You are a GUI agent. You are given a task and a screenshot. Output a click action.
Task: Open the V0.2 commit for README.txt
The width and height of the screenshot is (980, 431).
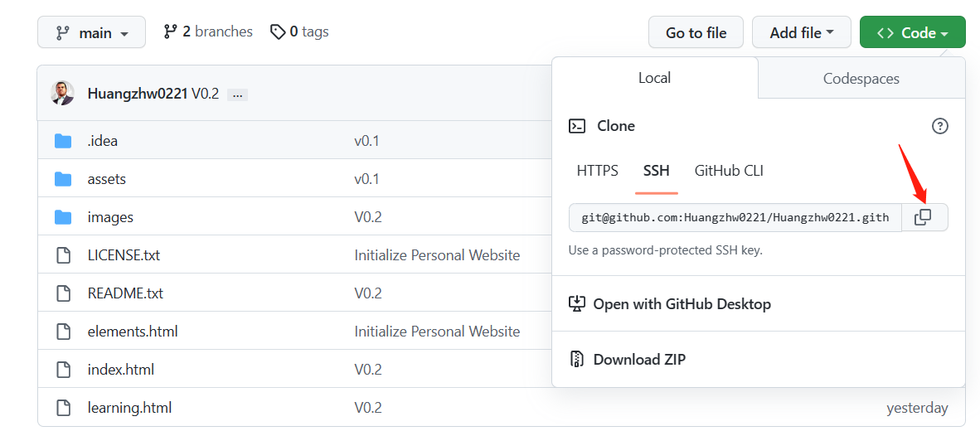(x=368, y=293)
